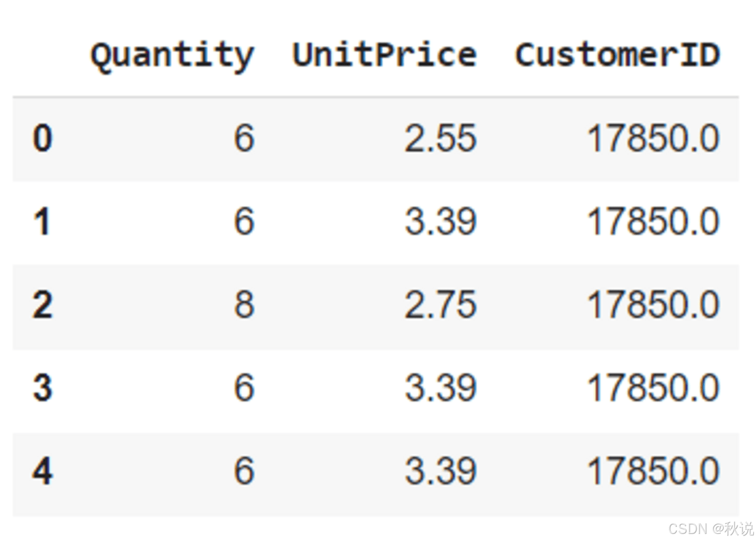Click Quantity value in row 0
Screen dimensions: 756x542
244,138
